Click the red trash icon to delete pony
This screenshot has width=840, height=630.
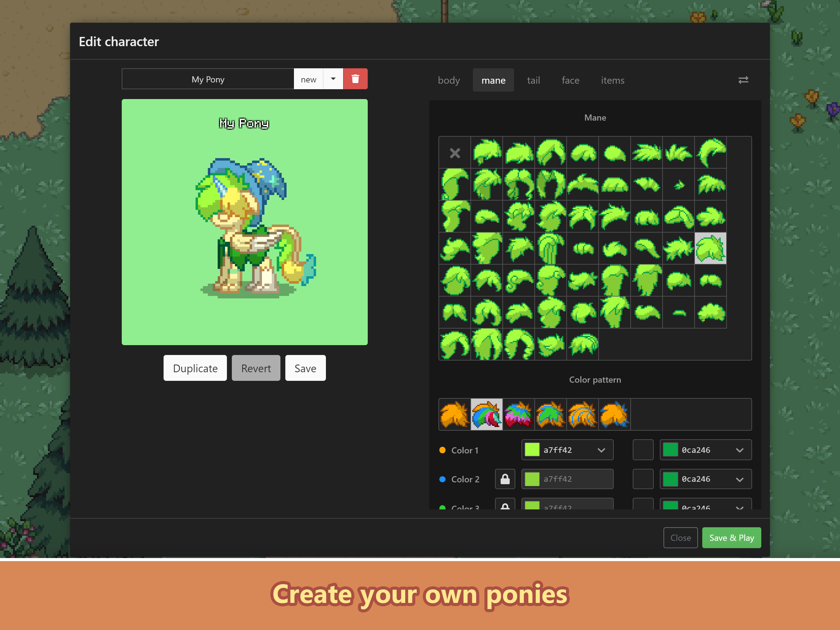(355, 79)
